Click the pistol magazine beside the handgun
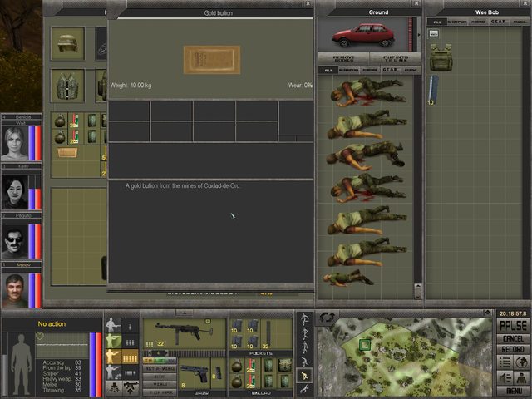The image size is (532, 399). [218, 372]
